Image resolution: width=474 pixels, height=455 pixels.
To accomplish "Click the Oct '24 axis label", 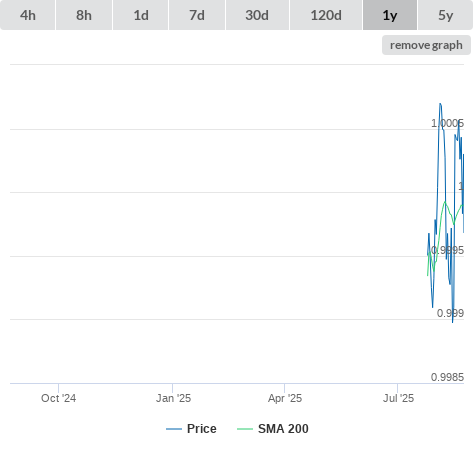I will (59, 398).
